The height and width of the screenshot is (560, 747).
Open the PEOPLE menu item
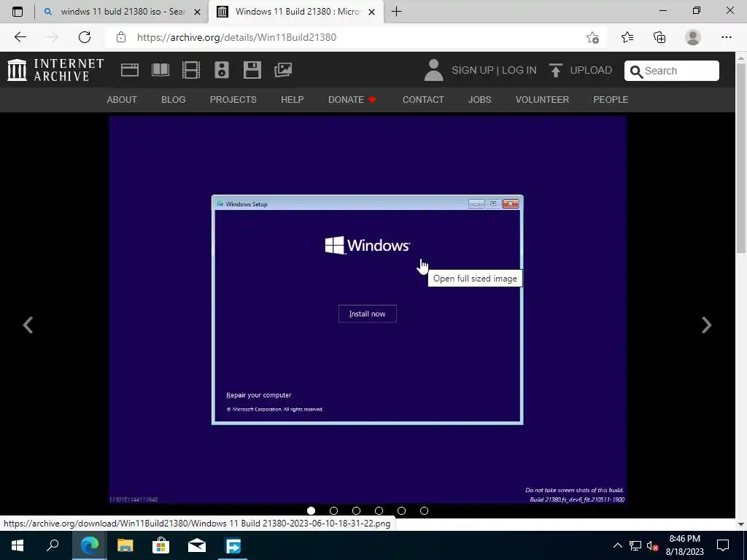coord(611,99)
